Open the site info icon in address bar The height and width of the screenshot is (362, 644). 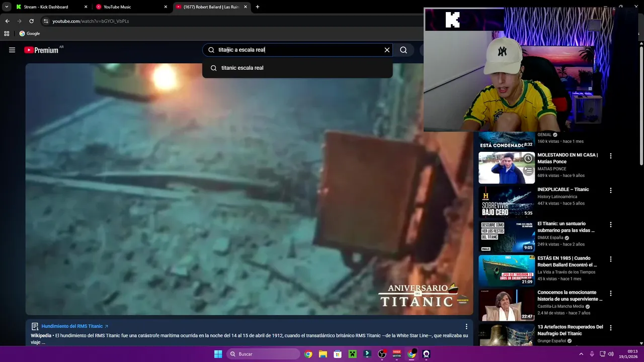tap(46, 21)
